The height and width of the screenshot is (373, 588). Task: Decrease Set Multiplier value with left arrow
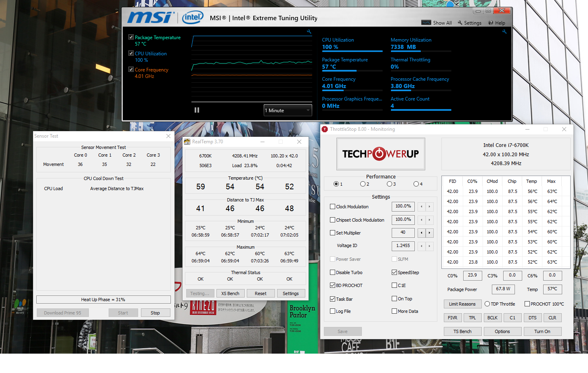[422, 233]
